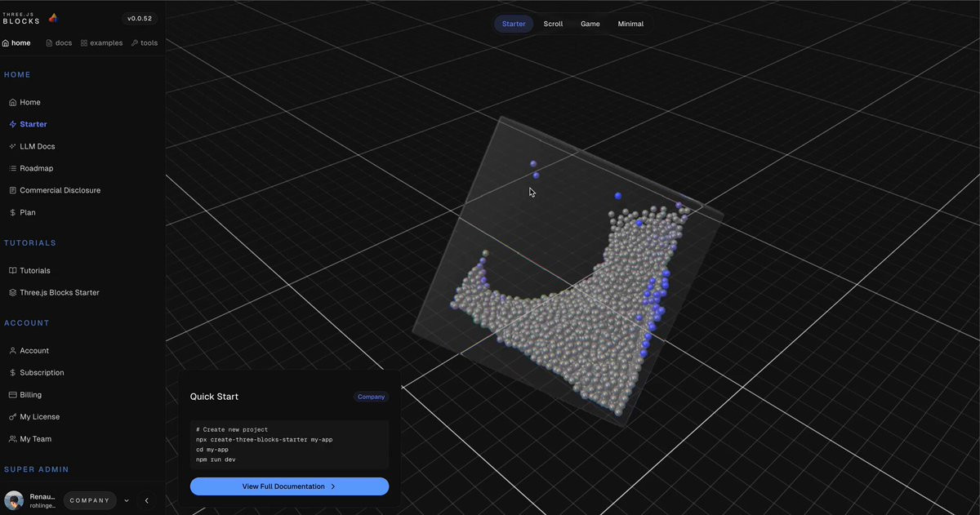The width and height of the screenshot is (980, 515).
Task: Click the Roadmap list icon
Action: [12, 168]
